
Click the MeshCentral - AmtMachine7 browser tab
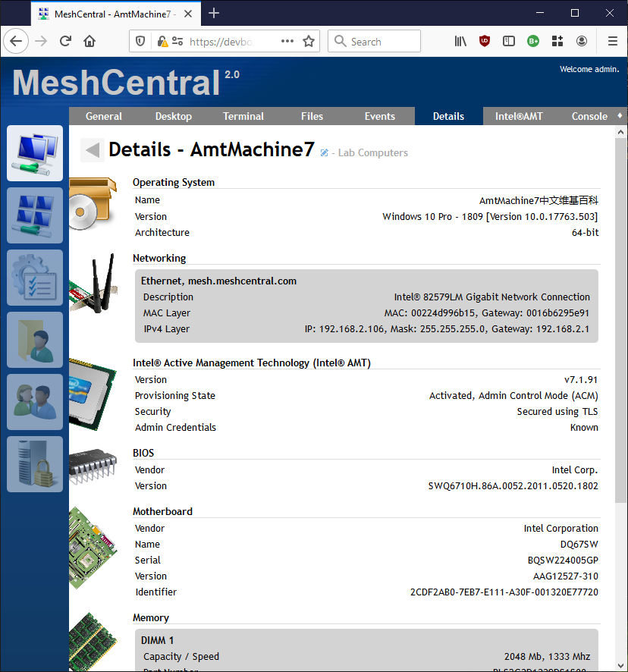(x=116, y=14)
